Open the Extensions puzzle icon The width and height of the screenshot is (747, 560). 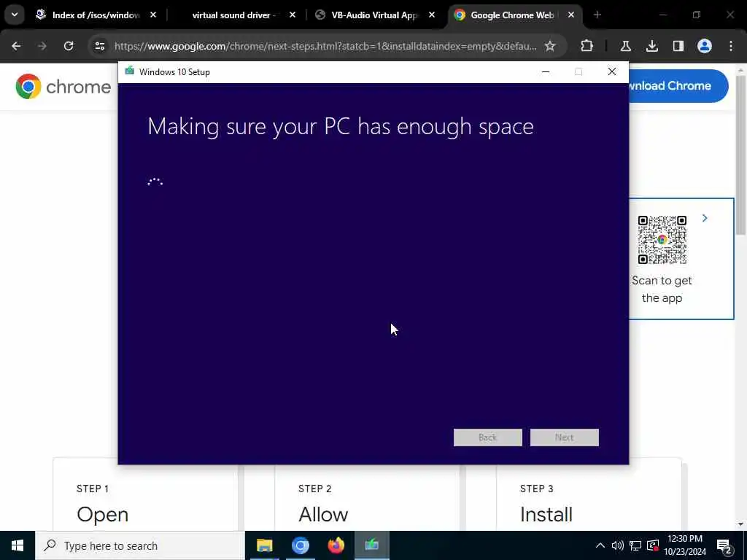pos(587,46)
